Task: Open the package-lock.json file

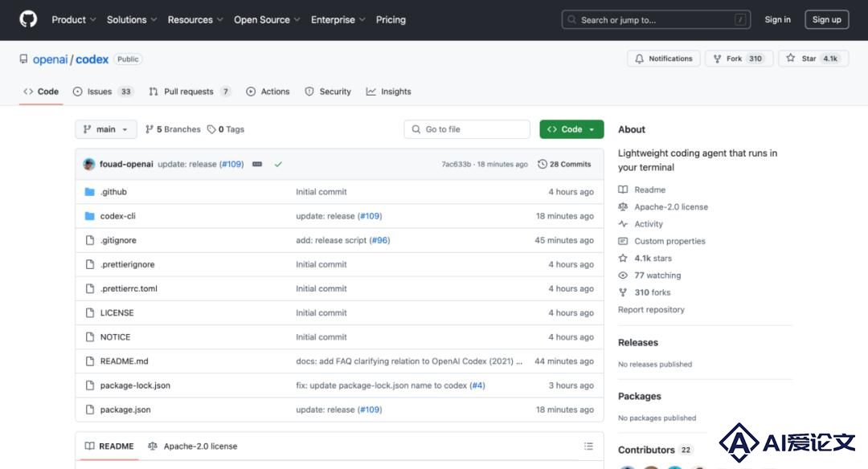Action: click(135, 385)
